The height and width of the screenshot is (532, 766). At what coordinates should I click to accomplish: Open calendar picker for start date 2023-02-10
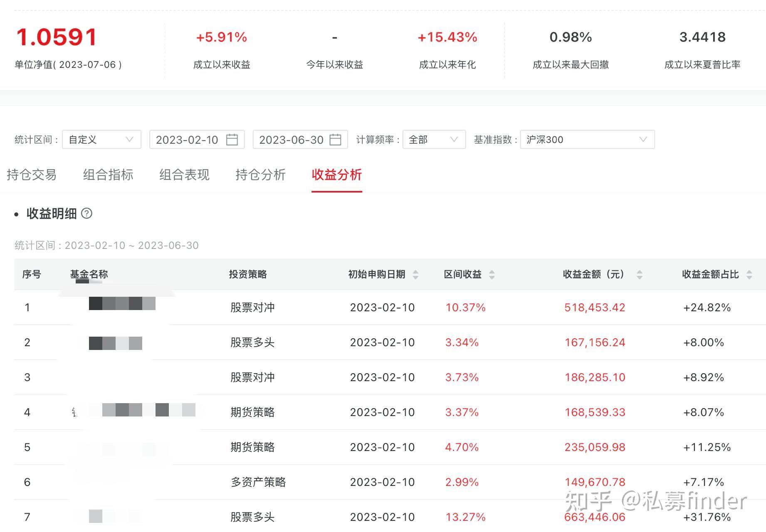click(x=232, y=140)
